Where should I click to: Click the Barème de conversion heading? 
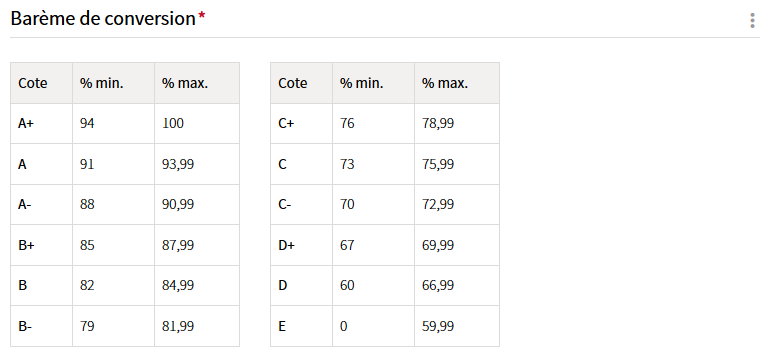103,19
